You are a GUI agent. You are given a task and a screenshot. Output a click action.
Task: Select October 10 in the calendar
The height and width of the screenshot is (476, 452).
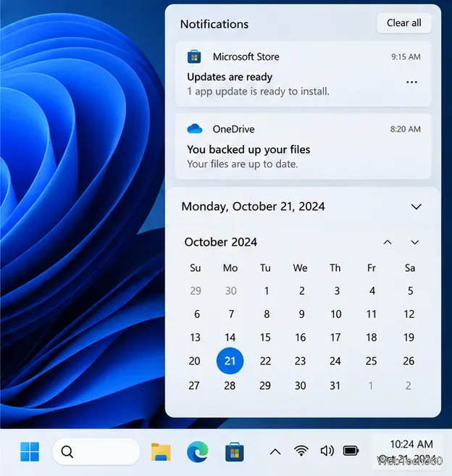pos(335,314)
